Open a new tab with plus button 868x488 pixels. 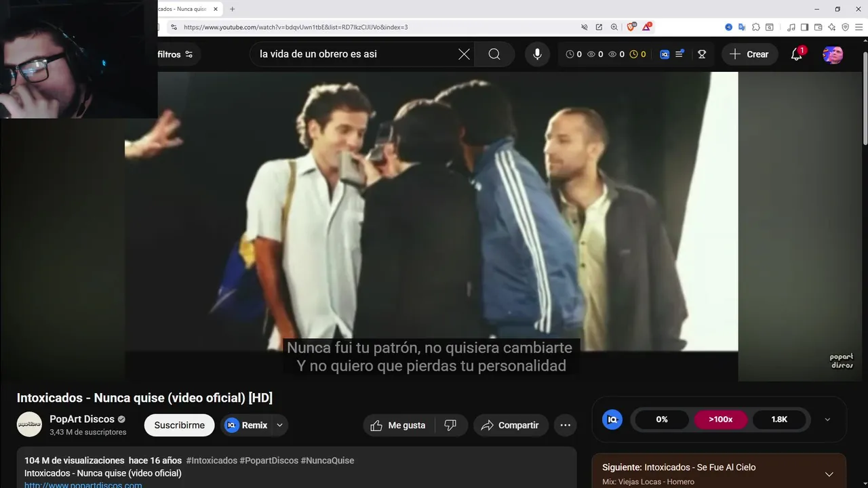tap(232, 9)
